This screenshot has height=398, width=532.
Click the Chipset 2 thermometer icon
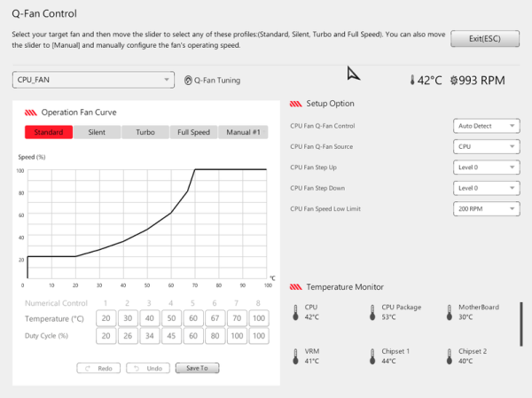click(x=450, y=356)
